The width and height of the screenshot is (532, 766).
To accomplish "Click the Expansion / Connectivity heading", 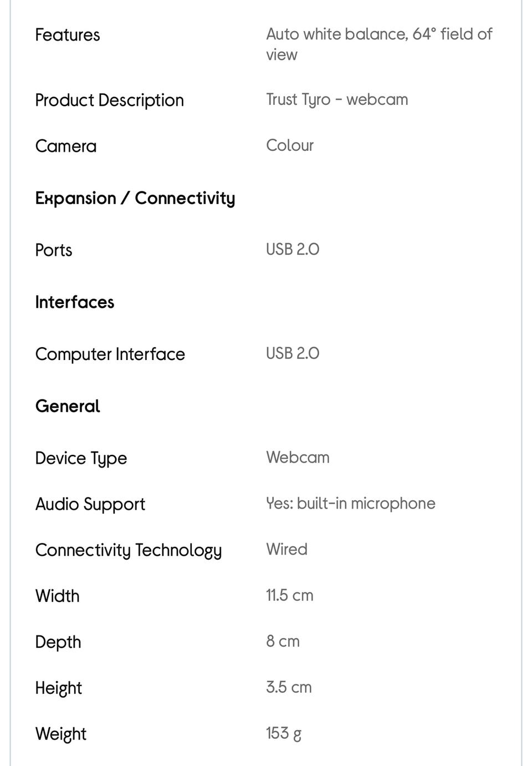I will [135, 198].
